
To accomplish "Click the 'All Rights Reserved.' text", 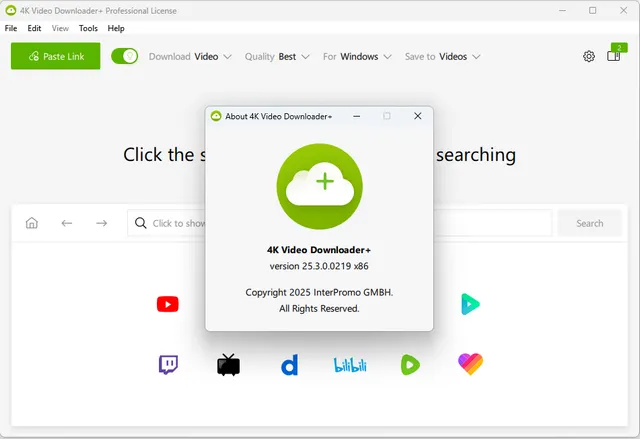I will point(319,309).
